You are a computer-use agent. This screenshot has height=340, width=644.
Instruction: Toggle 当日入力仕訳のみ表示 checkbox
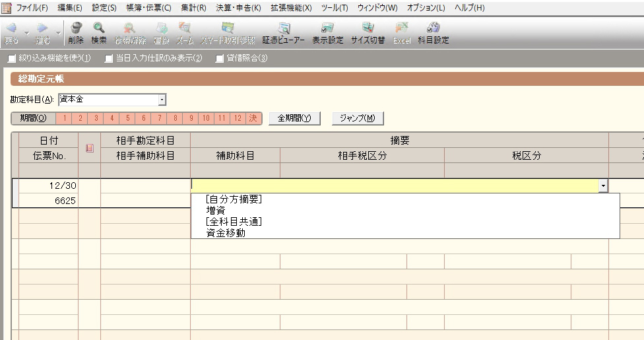tap(109, 59)
